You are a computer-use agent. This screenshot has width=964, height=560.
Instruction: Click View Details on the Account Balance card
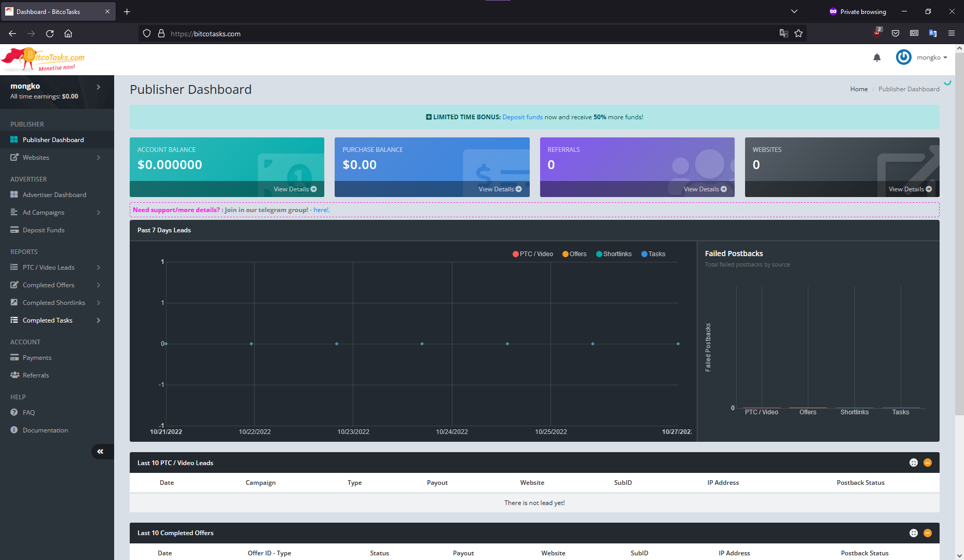pos(294,189)
